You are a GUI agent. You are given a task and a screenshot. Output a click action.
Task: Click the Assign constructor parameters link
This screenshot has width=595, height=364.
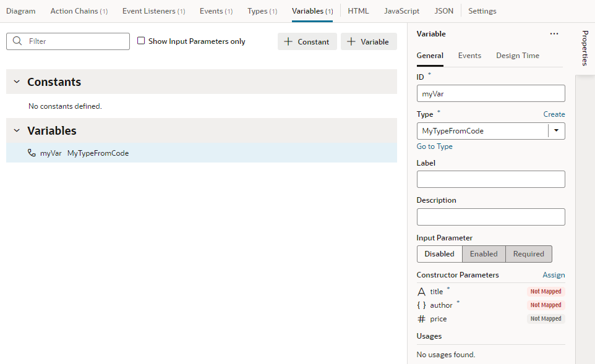click(x=554, y=275)
